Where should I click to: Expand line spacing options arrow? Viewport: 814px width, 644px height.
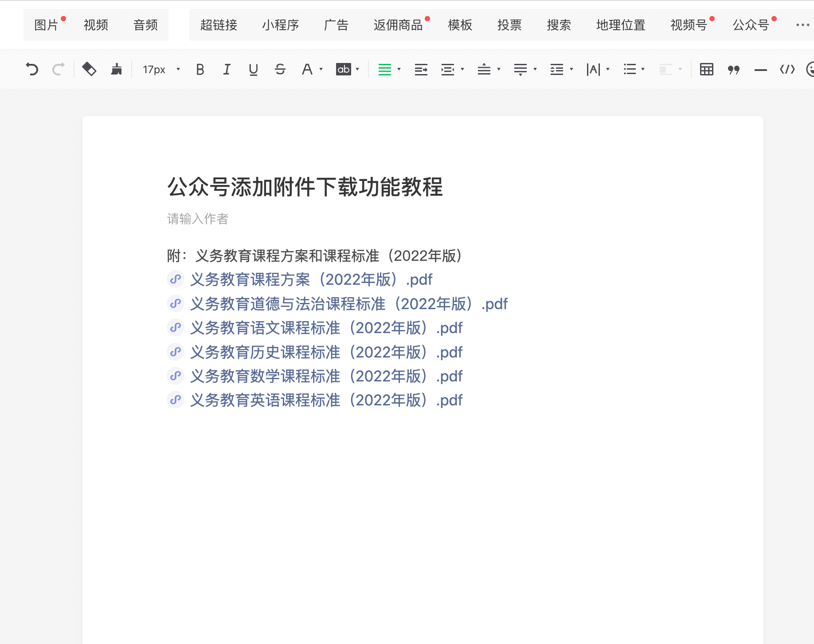[571, 69]
